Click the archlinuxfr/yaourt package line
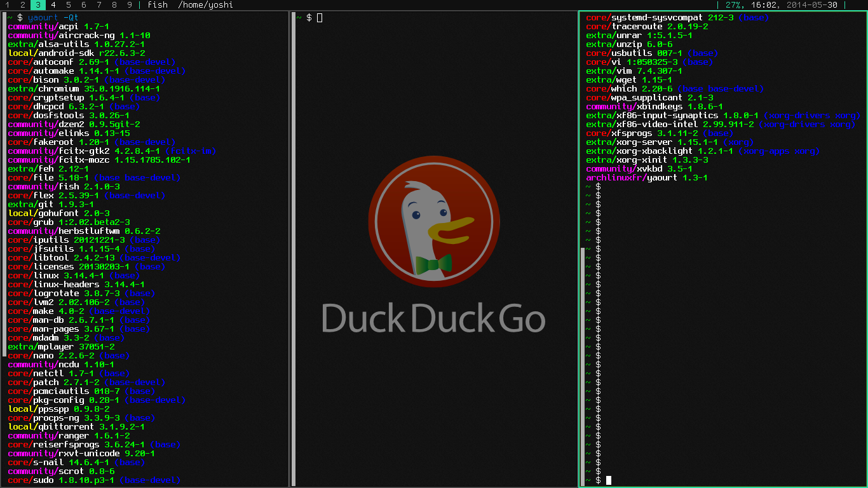The height and width of the screenshot is (488, 868). 647,178
